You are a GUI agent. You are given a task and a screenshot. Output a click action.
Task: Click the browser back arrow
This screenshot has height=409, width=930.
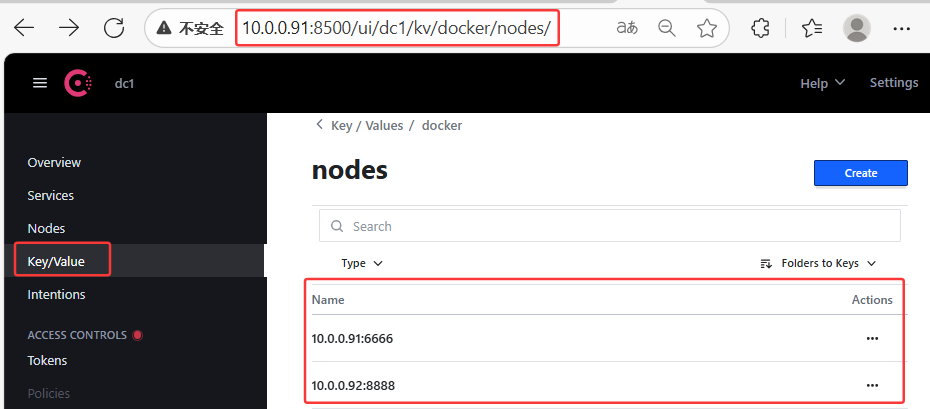pos(23,28)
